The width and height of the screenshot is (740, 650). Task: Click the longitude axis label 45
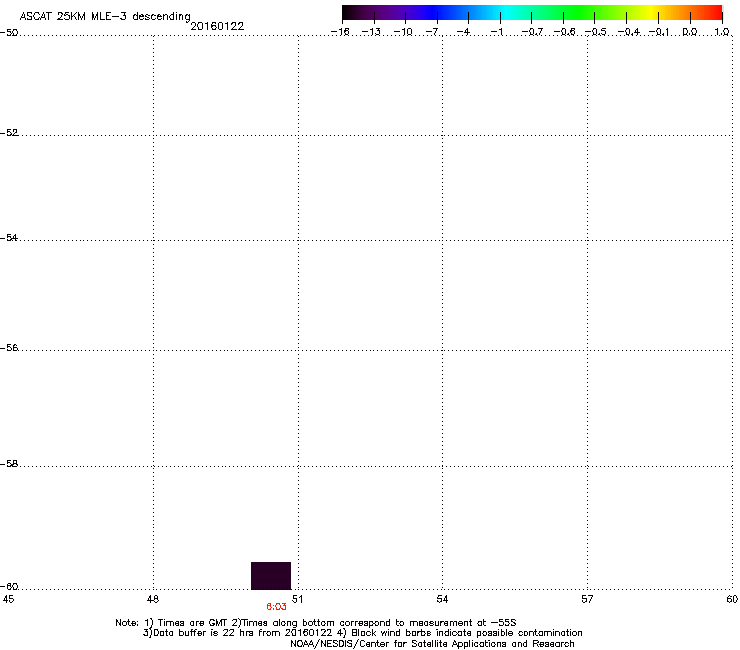(8, 599)
